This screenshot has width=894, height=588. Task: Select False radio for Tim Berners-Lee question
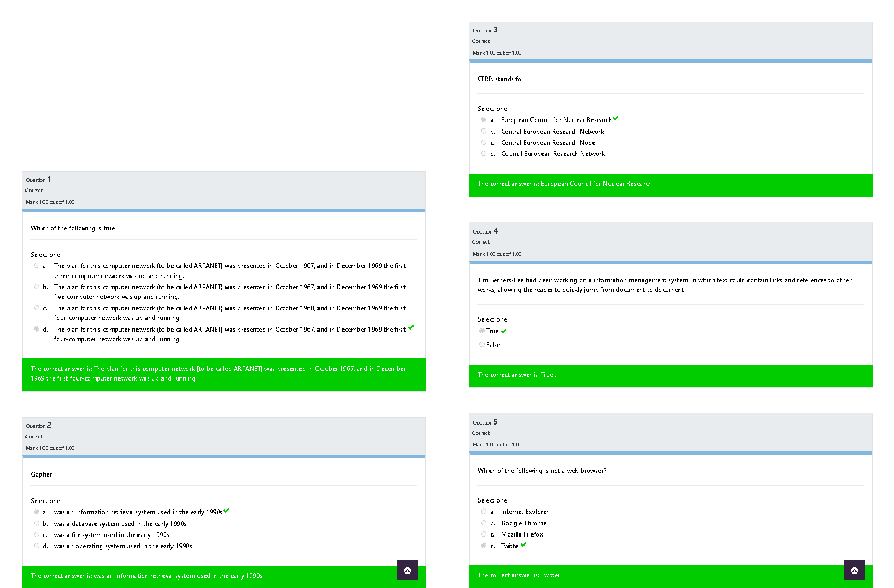coord(482,344)
